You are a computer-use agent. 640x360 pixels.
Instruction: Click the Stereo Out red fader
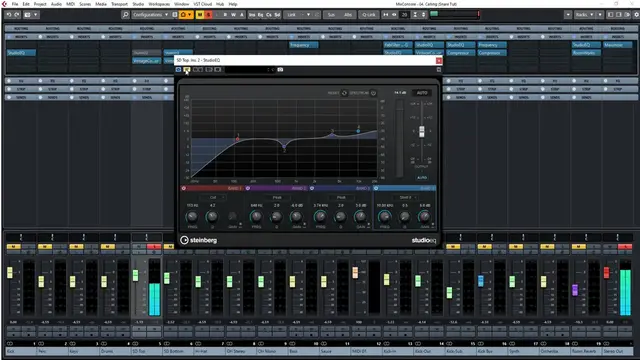[x=607, y=273]
